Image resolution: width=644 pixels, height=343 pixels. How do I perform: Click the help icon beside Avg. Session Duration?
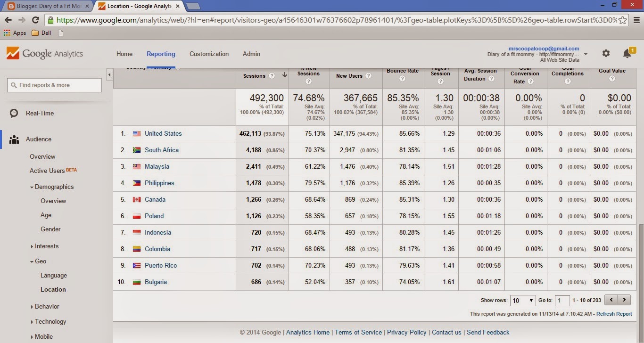click(491, 79)
